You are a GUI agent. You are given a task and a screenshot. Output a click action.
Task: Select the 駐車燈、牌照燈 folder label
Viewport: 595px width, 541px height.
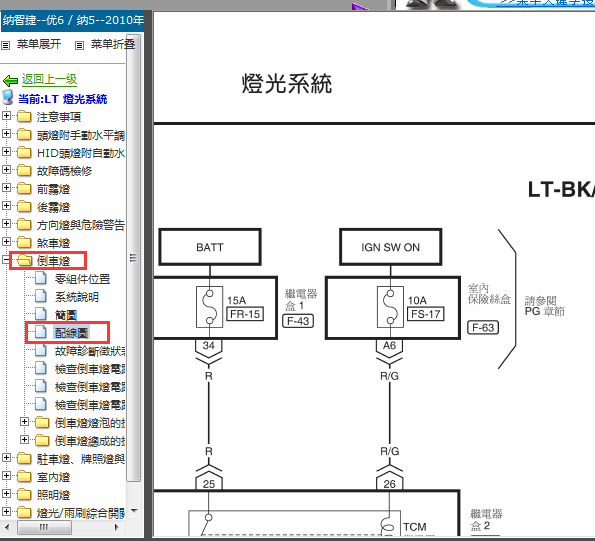pos(81,459)
